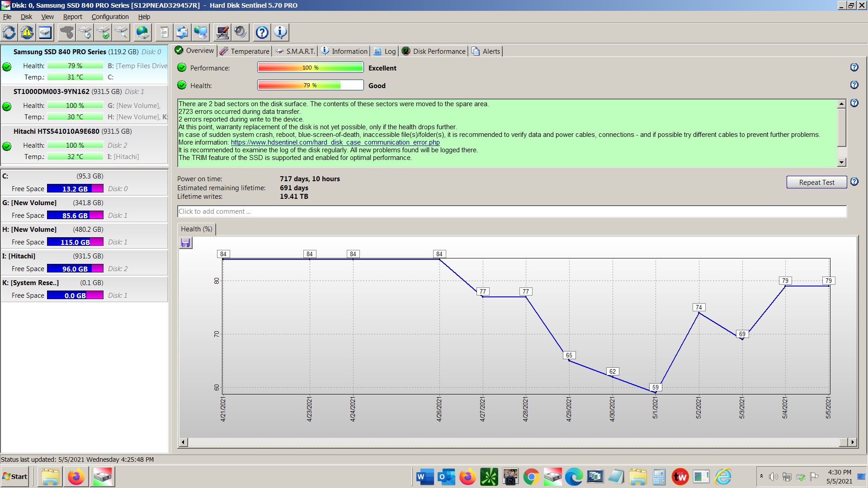The height and width of the screenshot is (488, 868).
Task: Click the speaker toolbar icon
Action: pos(240,33)
